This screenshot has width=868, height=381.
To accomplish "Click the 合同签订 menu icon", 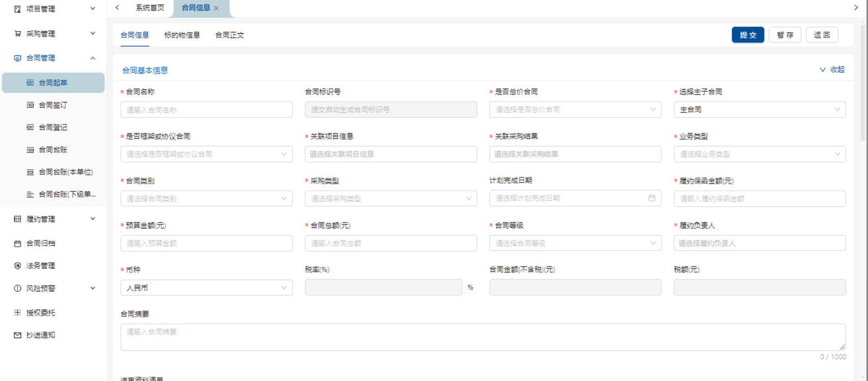I will 30,105.
